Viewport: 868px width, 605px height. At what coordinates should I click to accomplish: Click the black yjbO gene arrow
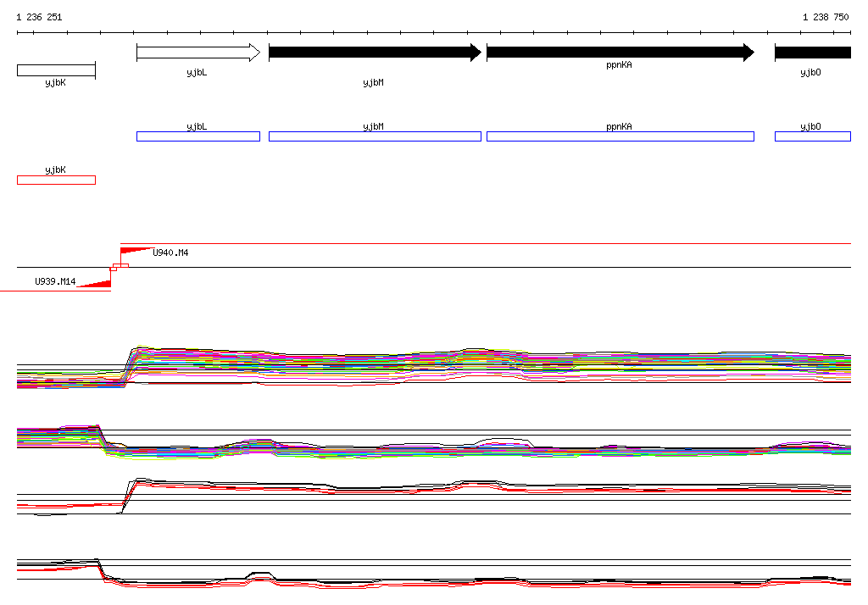coord(813,53)
